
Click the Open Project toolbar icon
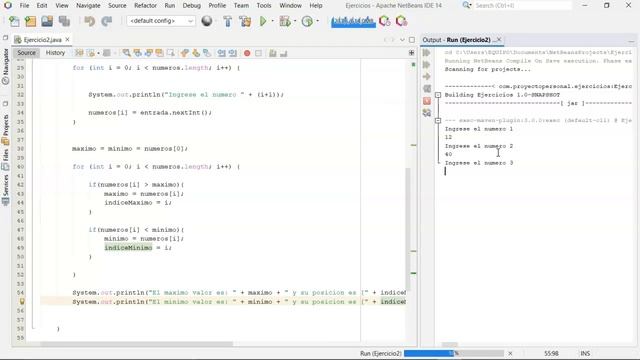click(x=47, y=21)
